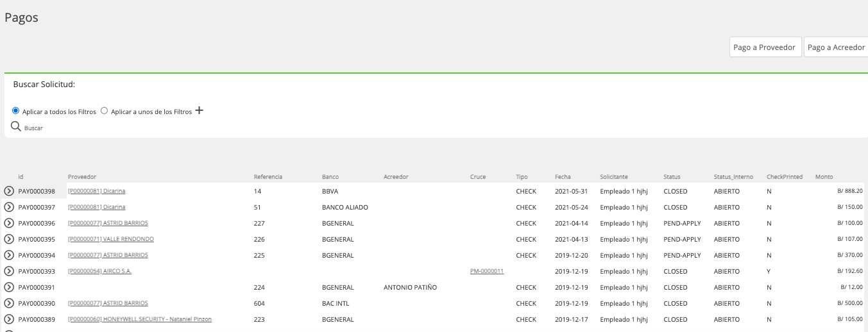
Task: Click amount B/ 192.60
Action: 850,271
